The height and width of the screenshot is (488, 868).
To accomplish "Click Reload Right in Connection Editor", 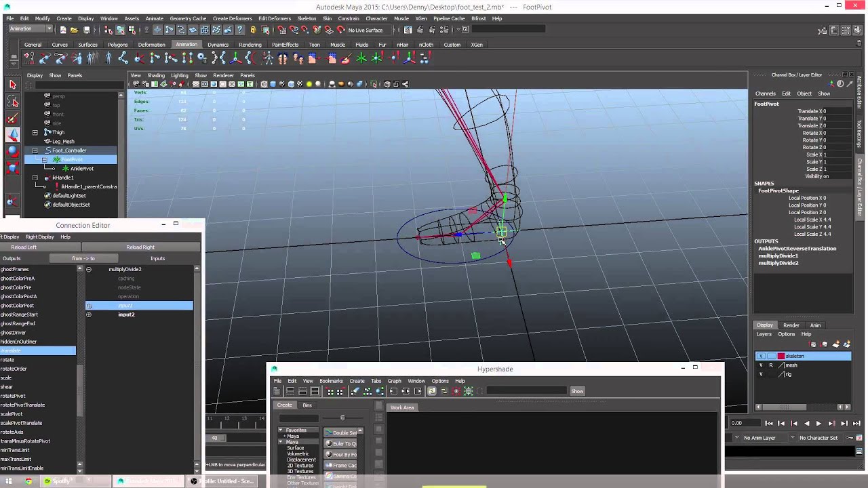I will [140, 247].
